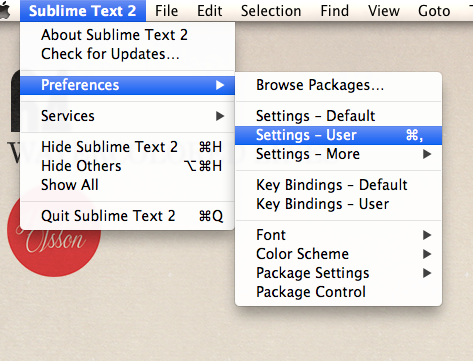Open the File menu
Viewport: 473px width, 361px height.
click(166, 11)
